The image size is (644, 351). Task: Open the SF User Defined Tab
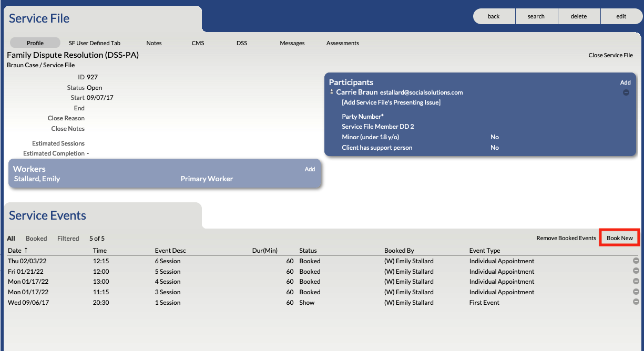[x=95, y=43]
